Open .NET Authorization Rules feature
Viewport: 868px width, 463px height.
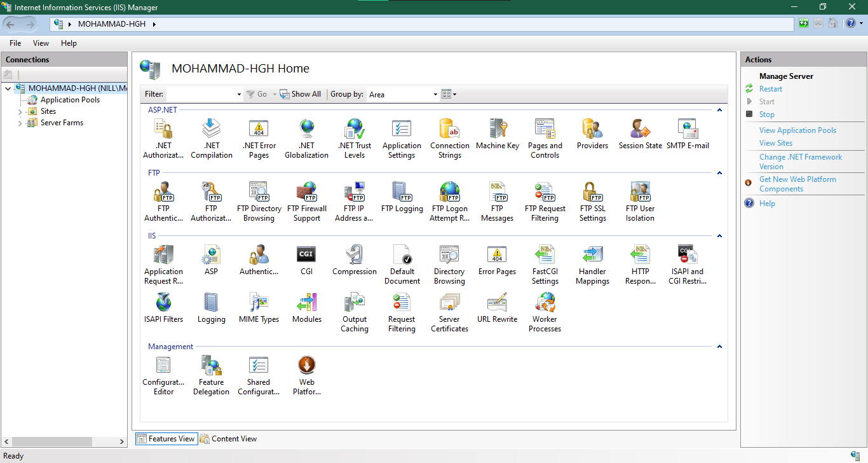pos(164,139)
